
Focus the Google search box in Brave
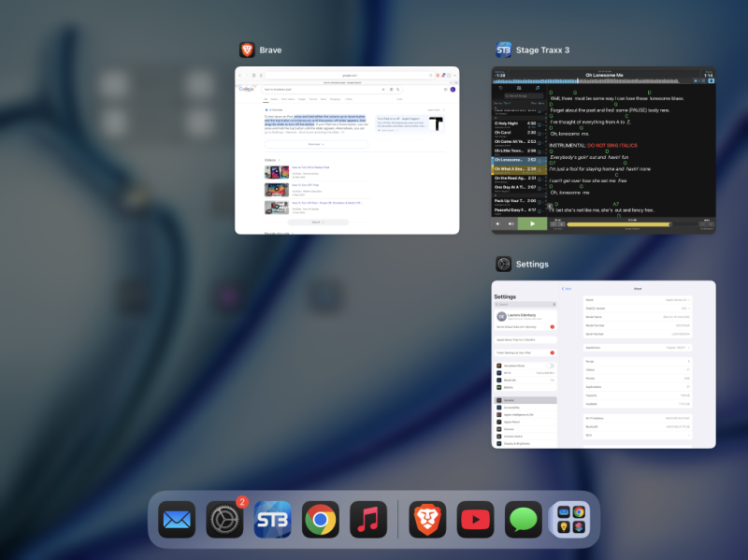[333, 89]
